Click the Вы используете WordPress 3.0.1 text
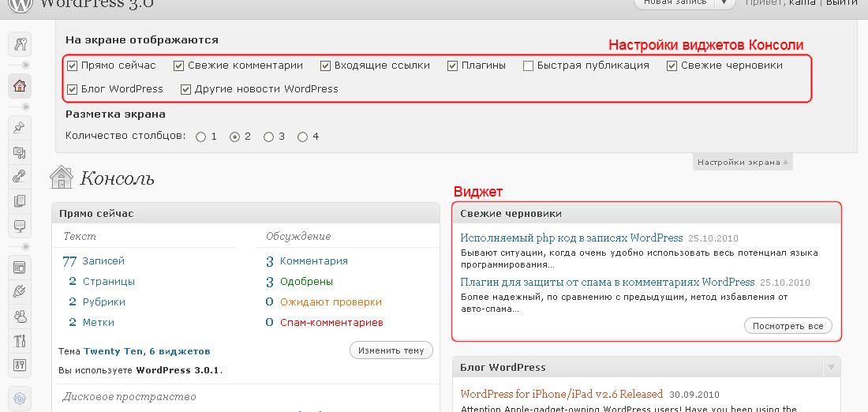This screenshot has height=412, width=868. point(140,369)
